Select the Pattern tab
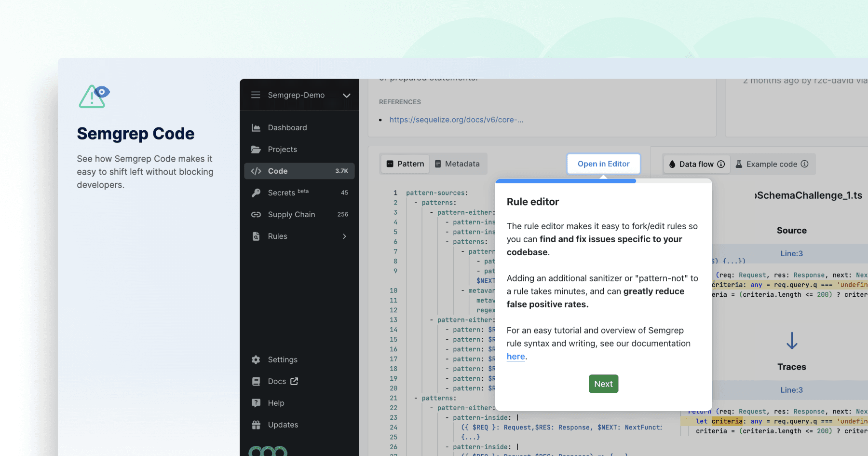This screenshot has height=456, width=868. (405, 164)
